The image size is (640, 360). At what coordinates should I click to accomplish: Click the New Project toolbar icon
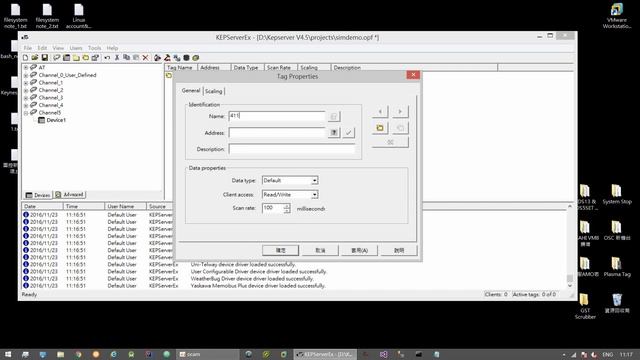[26, 58]
